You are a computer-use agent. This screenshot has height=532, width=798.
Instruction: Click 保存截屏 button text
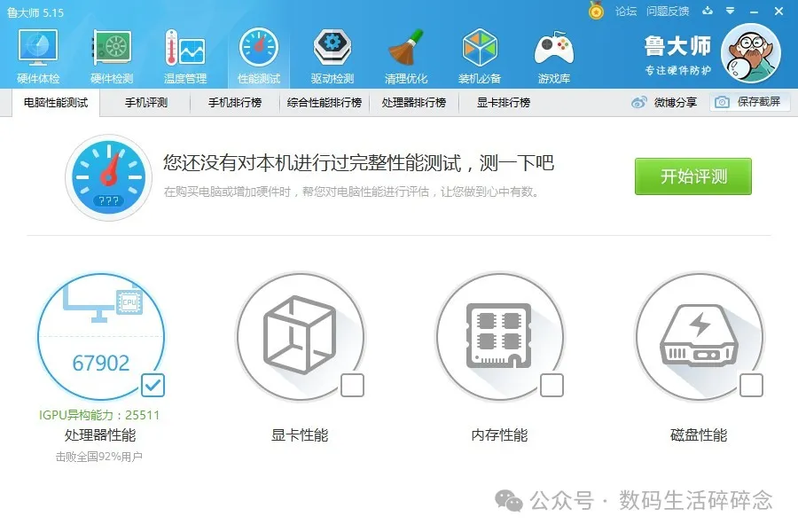(x=759, y=102)
